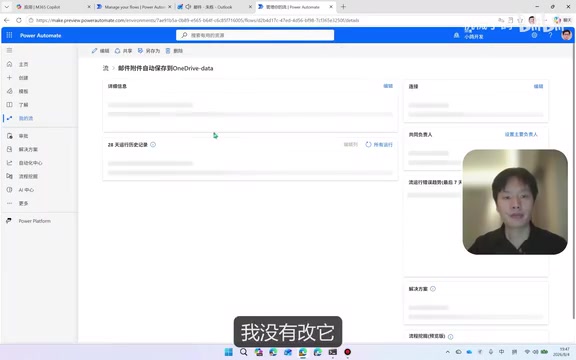This screenshot has height=360, width=576.
Task: Open Windows taskbar search
Action: [x=243, y=352]
